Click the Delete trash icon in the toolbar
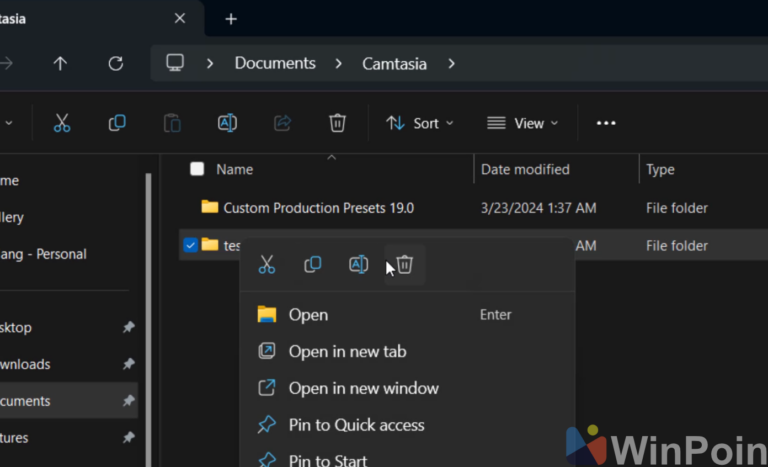The height and width of the screenshot is (467, 768). [337, 123]
